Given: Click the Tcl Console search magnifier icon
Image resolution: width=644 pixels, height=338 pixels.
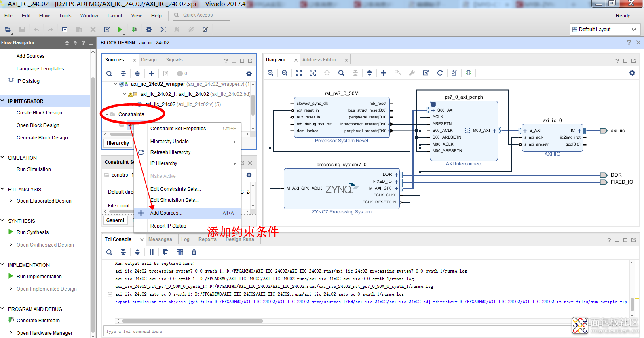Looking at the screenshot, I should pos(109,252).
